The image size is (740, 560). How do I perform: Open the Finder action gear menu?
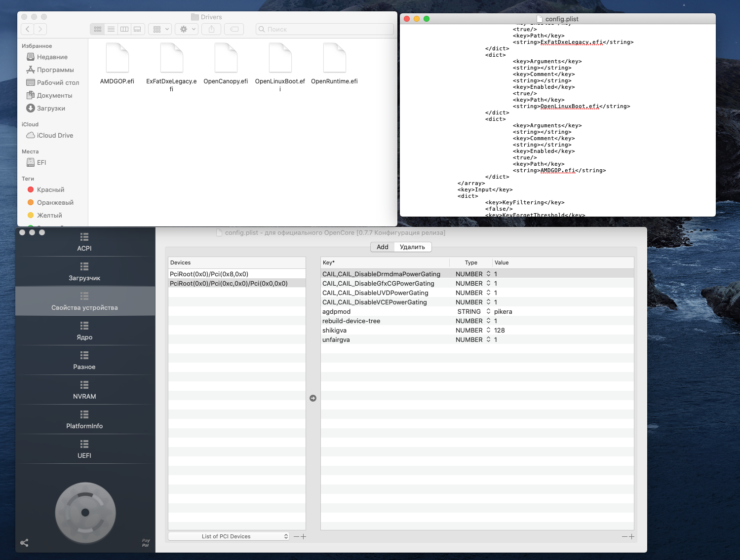coord(187,29)
